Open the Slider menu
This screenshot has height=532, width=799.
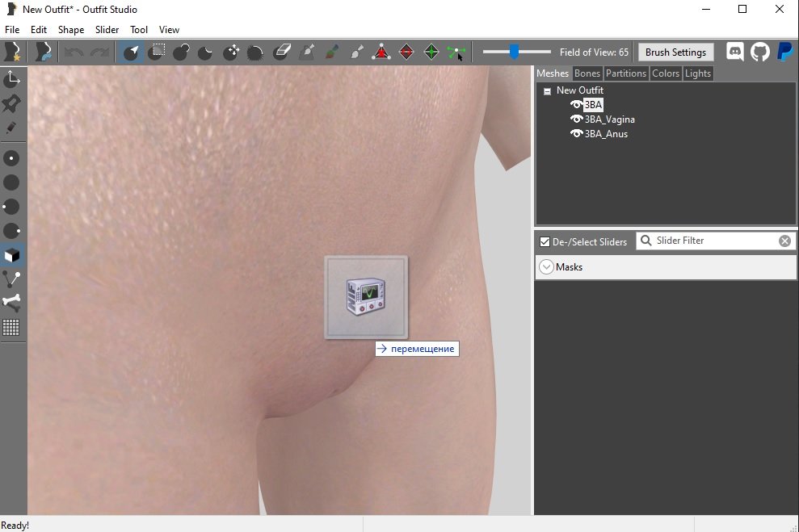coord(107,30)
